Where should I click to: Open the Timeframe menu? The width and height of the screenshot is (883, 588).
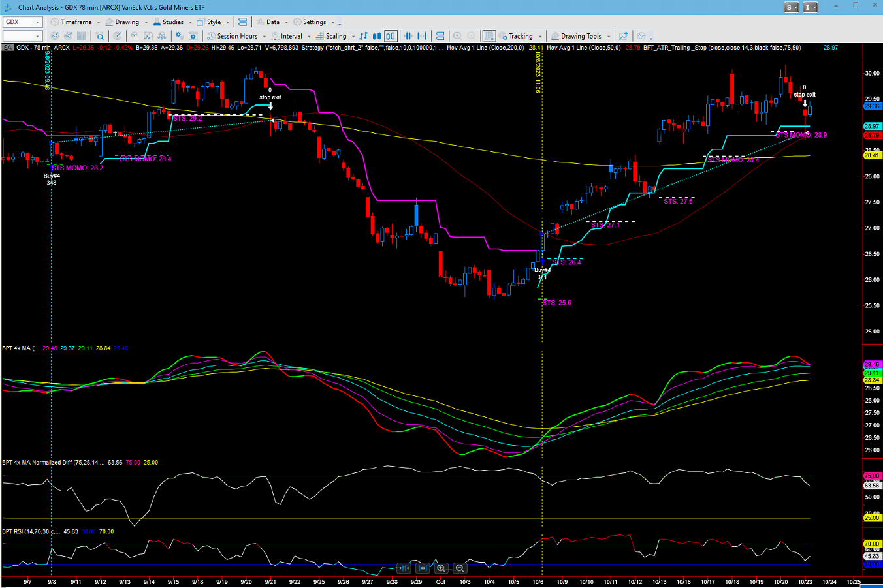(76, 22)
